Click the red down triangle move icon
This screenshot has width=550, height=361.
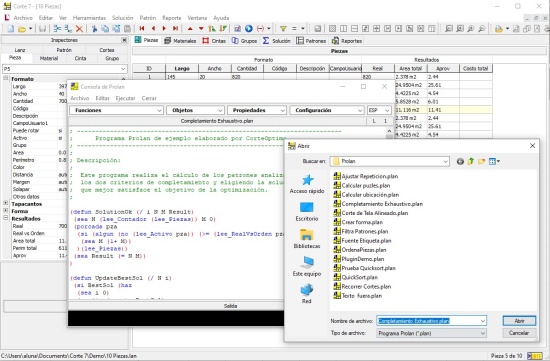coord(201,29)
